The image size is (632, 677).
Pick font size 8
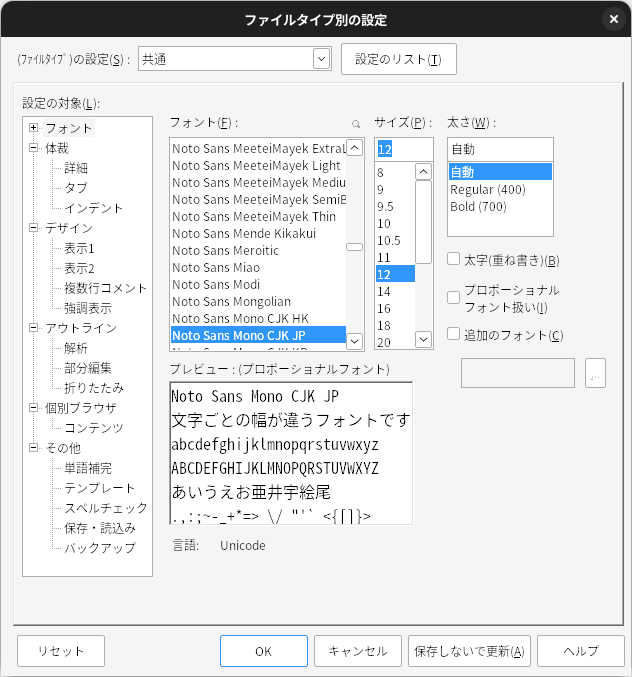coord(395,172)
